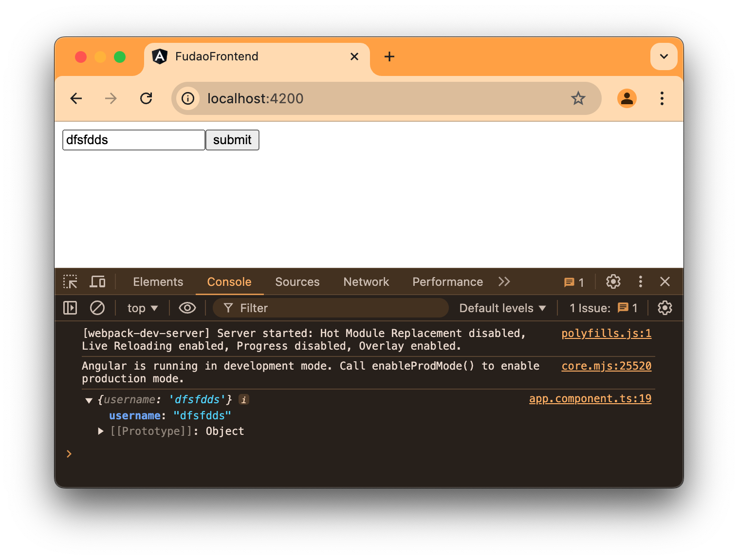Expand the logged username object
The image size is (738, 560).
[89, 400]
